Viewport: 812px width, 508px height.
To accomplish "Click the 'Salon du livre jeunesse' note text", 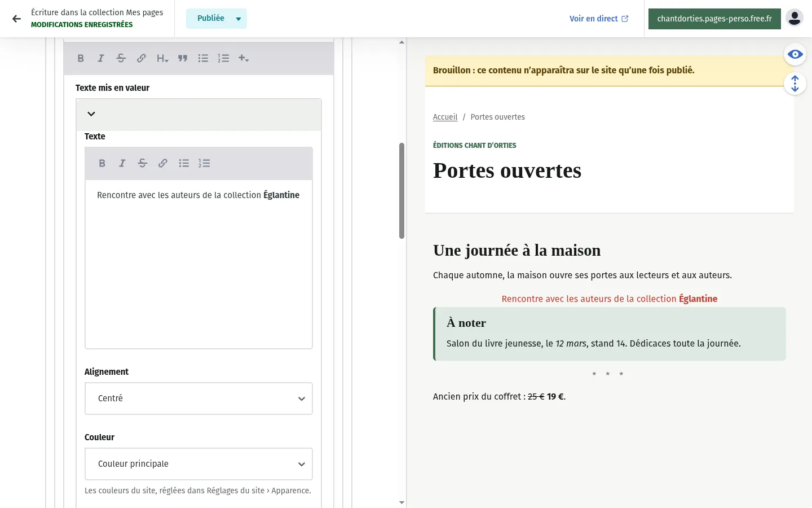I will (594, 344).
